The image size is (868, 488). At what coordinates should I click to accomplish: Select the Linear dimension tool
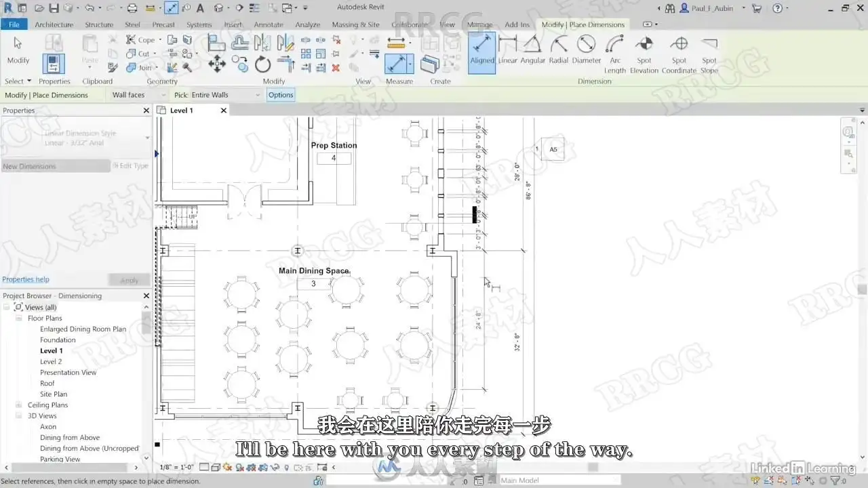coord(507,50)
